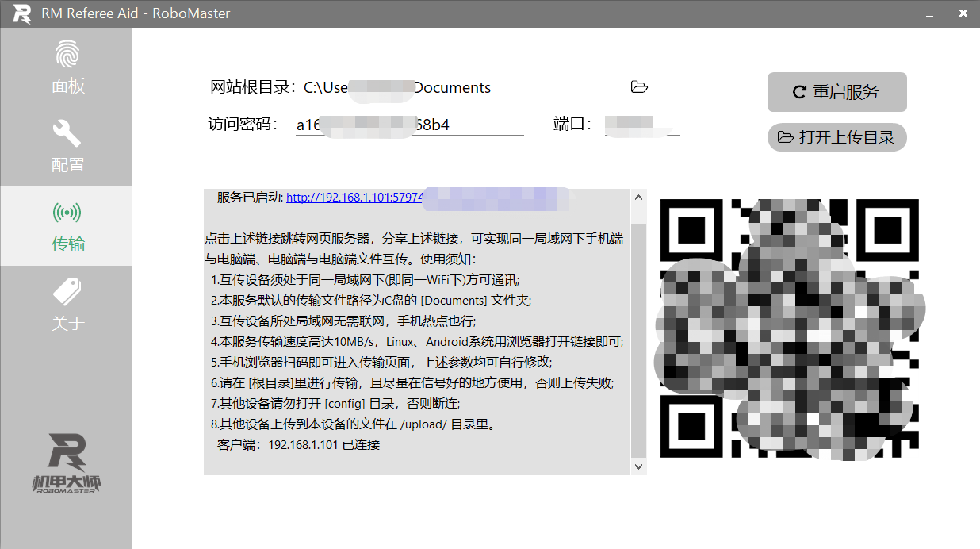The image size is (980, 549).
Task: Click the log panel scrollbar thumb
Action: pos(638,340)
